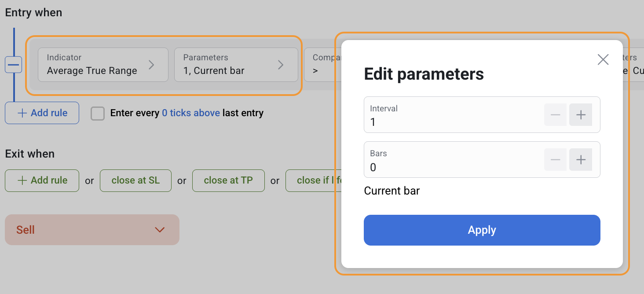The image size is (644, 294).
Task: Decrease the Bars value with minus
Action: (555, 160)
